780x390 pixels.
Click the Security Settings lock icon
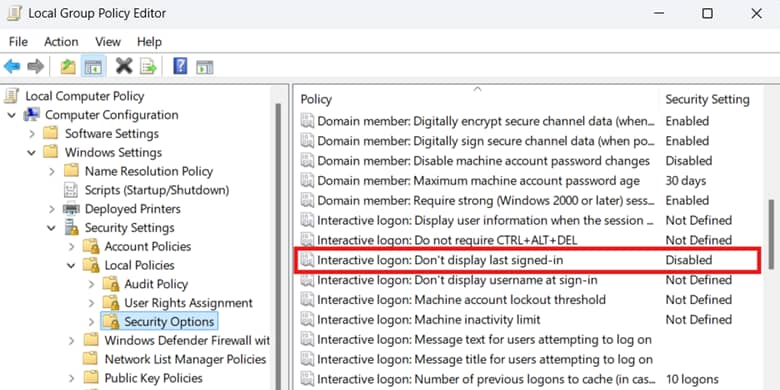72,228
